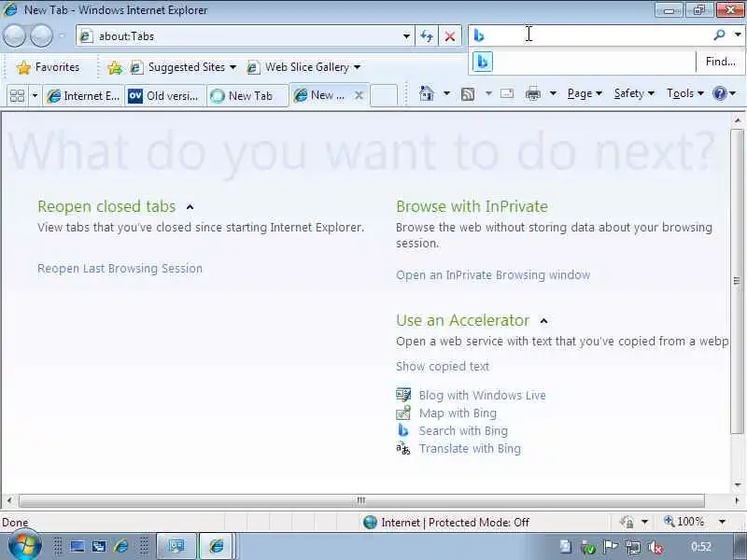Open Suggested Sites in favorites bar
747x560 pixels.
pyautogui.click(x=183, y=67)
